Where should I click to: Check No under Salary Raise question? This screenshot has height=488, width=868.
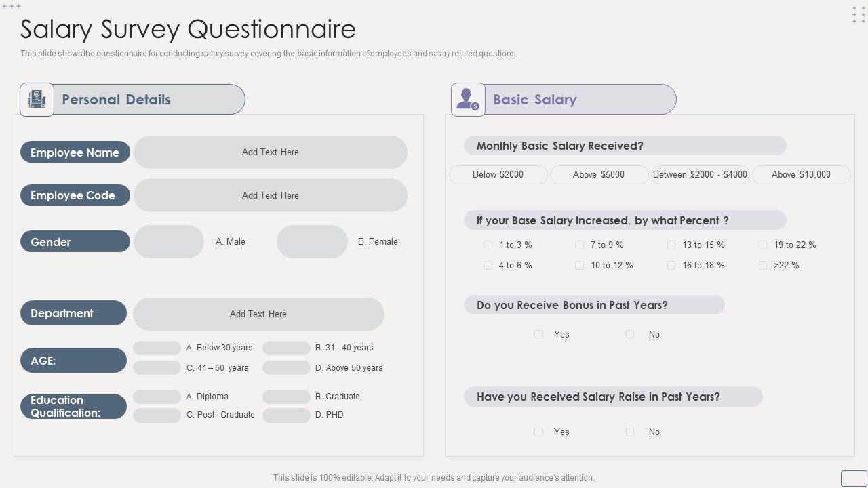[630, 432]
